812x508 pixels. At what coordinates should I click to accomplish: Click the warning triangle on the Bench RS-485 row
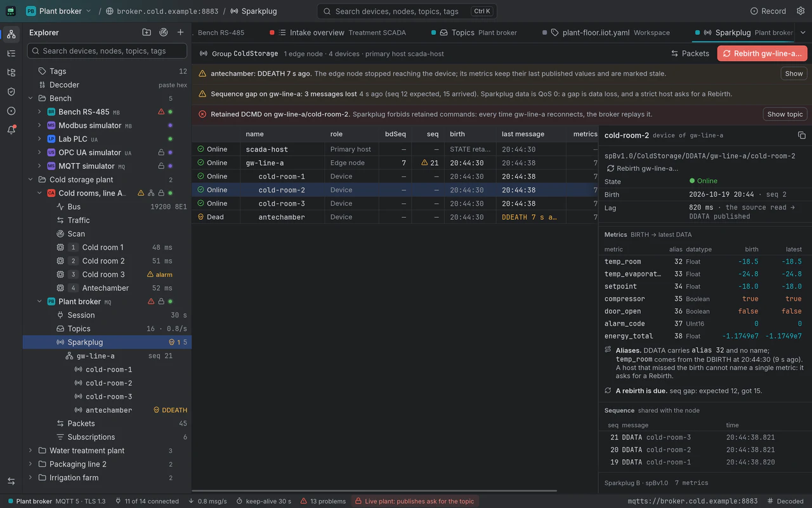(x=161, y=112)
